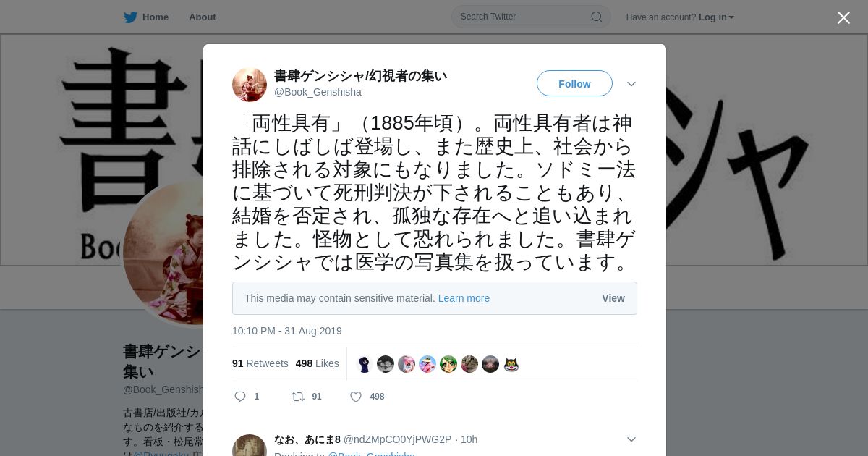868x456 pixels.
Task: Click the search magnifier icon
Action: tap(597, 17)
